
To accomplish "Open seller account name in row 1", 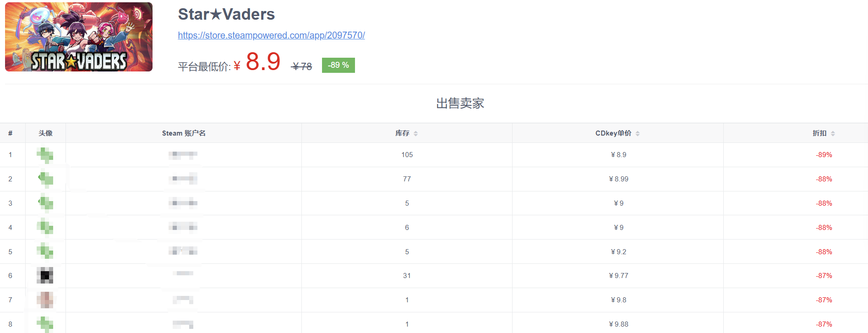I will (183, 155).
